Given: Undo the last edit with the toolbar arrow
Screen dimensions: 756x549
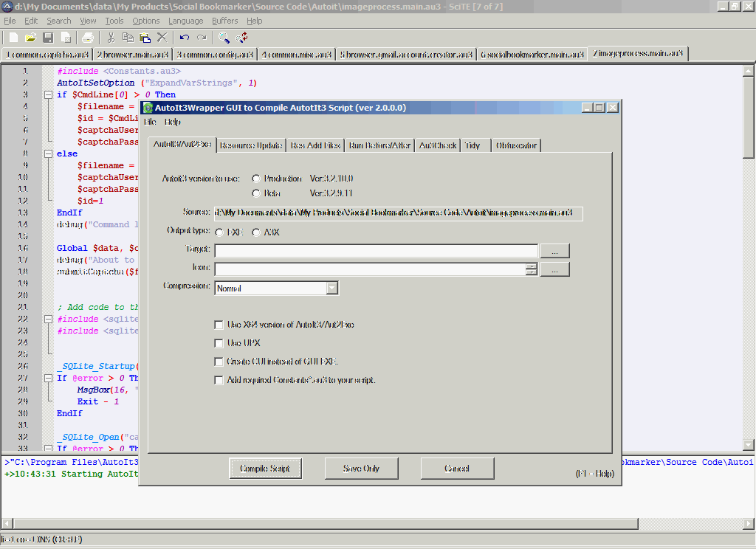Looking at the screenshot, I should tap(184, 38).
